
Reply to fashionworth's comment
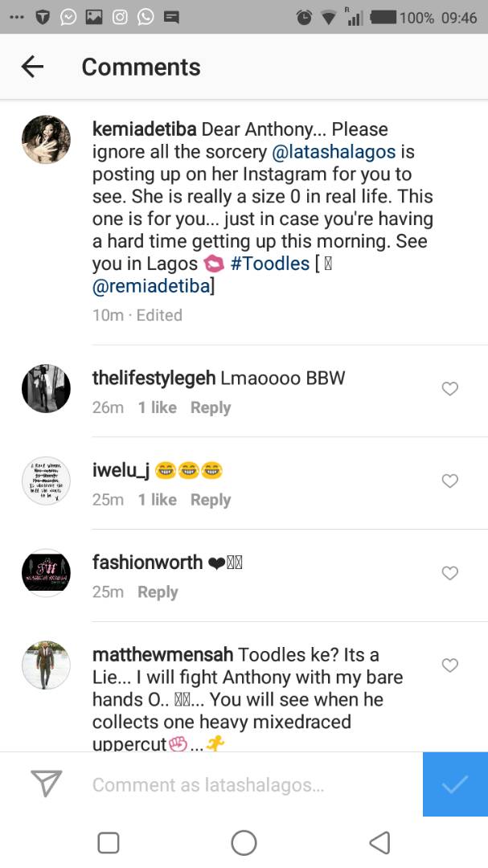tap(158, 592)
